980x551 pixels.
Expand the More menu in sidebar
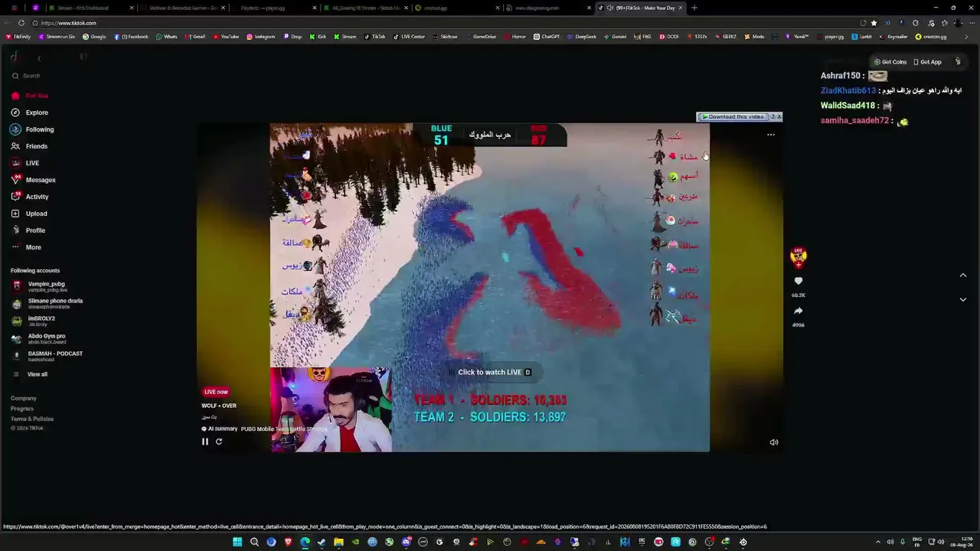point(27,247)
